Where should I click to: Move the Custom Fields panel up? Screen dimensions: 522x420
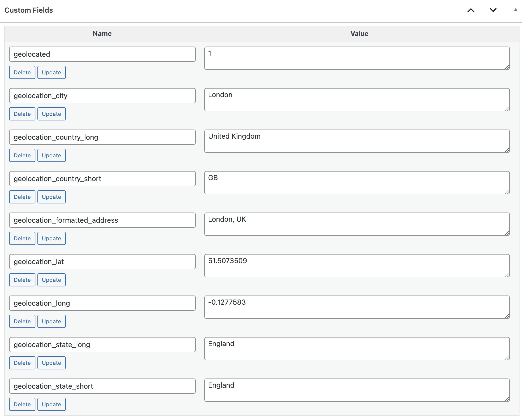tap(471, 10)
